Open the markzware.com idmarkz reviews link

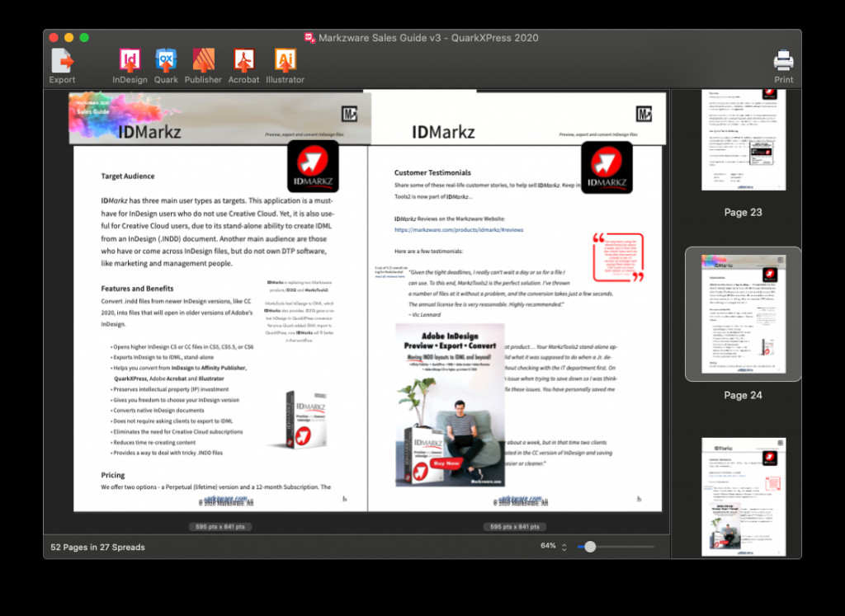[459, 230]
